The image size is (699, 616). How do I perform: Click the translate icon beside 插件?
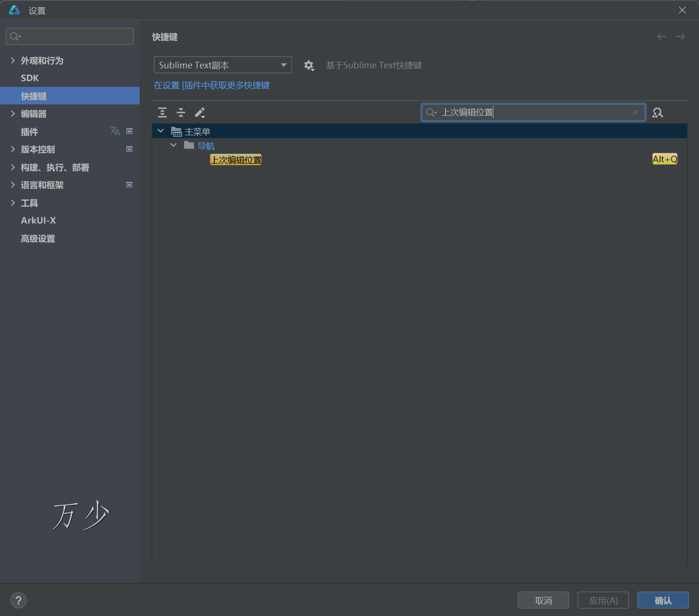[115, 131]
